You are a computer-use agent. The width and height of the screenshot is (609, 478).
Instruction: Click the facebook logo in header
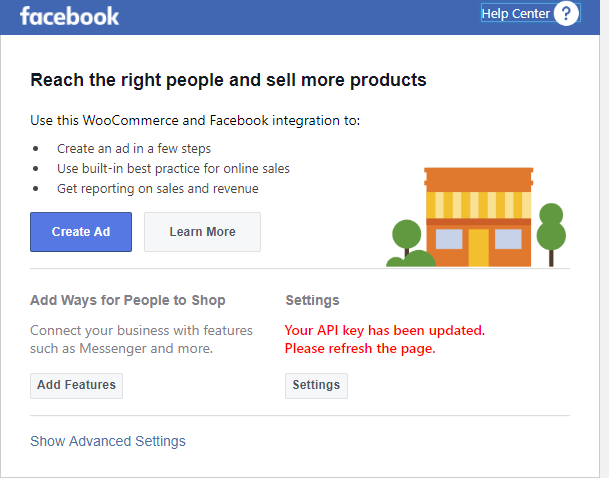(70, 16)
